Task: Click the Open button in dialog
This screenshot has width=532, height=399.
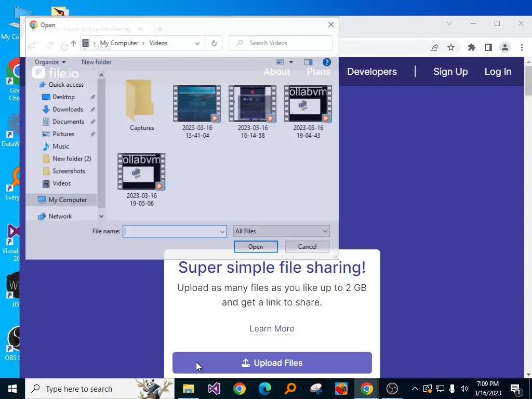Action: [x=256, y=247]
